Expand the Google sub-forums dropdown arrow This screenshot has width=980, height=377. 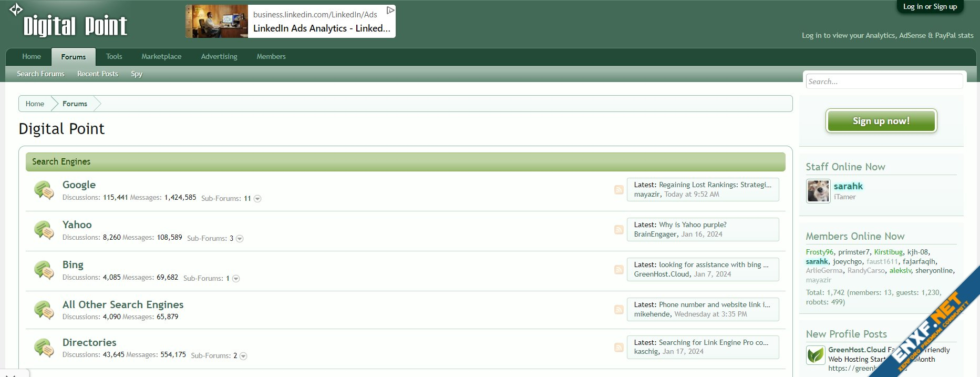click(257, 199)
